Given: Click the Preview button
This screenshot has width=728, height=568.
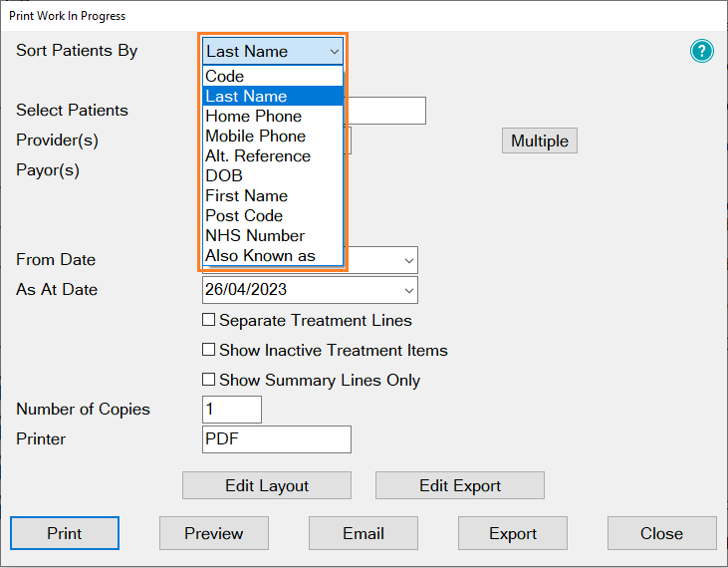Looking at the screenshot, I should [214, 533].
